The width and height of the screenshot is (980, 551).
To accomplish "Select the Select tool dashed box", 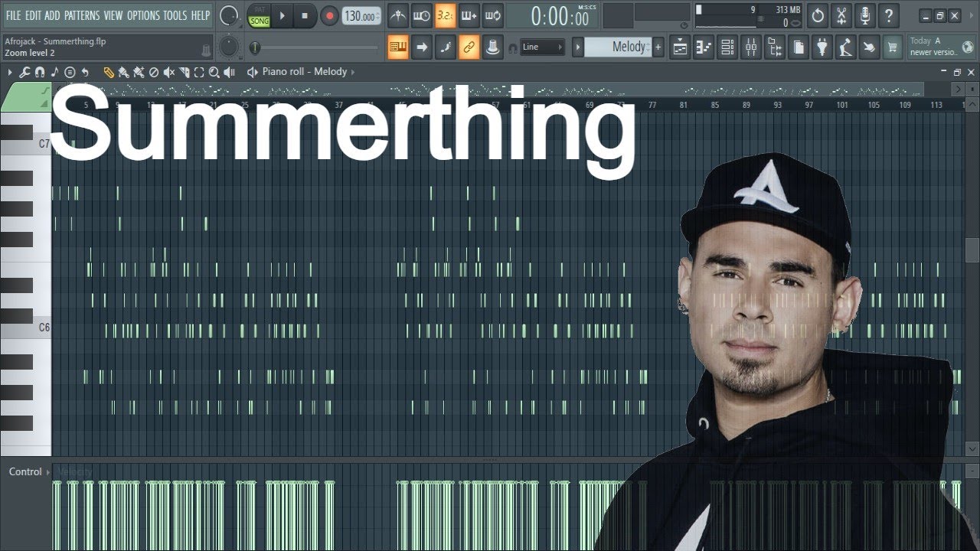I will [x=199, y=73].
